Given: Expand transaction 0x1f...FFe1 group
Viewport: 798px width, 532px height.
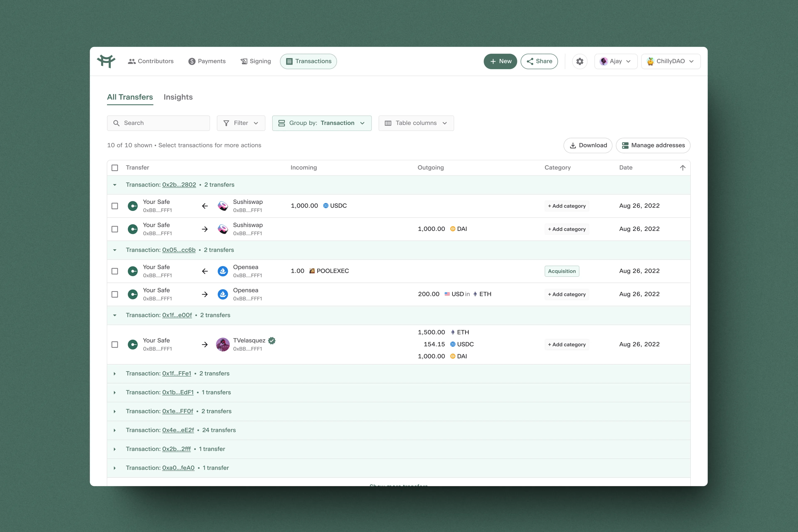Looking at the screenshot, I should [x=115, y=374].
